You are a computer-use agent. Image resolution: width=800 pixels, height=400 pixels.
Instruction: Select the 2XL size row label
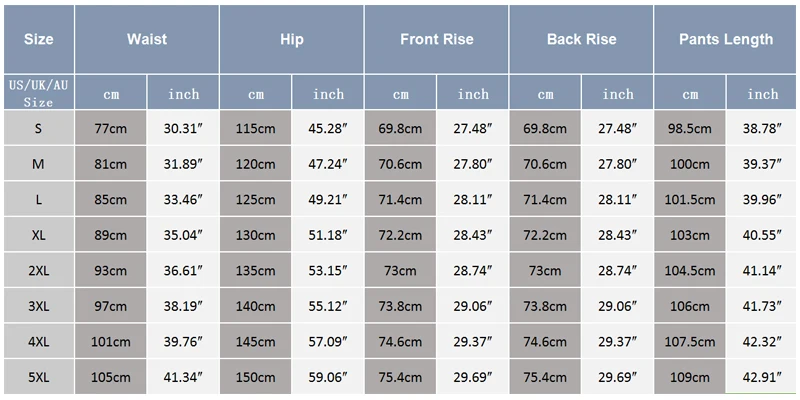point(39,270)
